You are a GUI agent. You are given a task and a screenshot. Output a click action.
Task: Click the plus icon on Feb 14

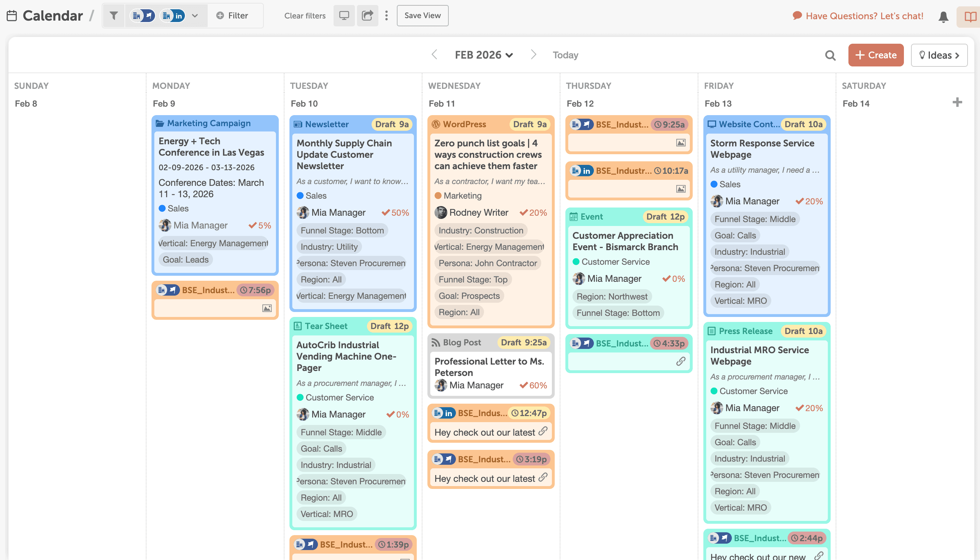(957, 102)
